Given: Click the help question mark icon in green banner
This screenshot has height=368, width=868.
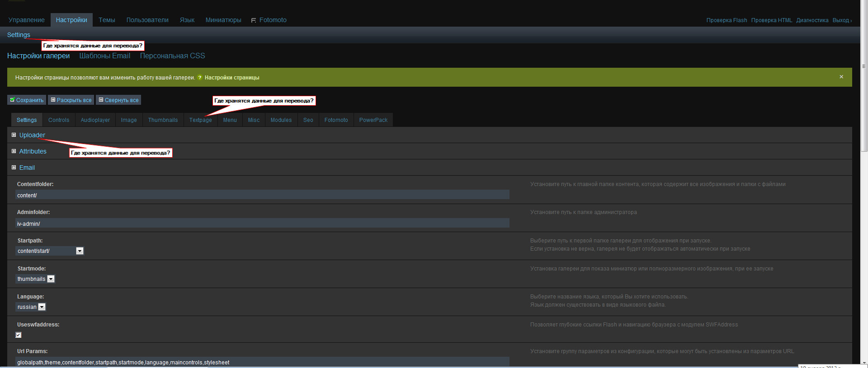Looking at the screenshot, I should (200, 78).
